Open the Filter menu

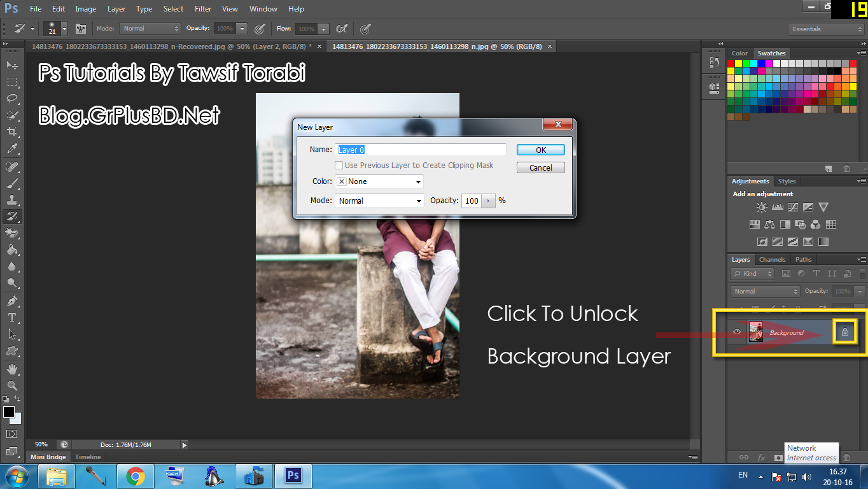[203, 9]
